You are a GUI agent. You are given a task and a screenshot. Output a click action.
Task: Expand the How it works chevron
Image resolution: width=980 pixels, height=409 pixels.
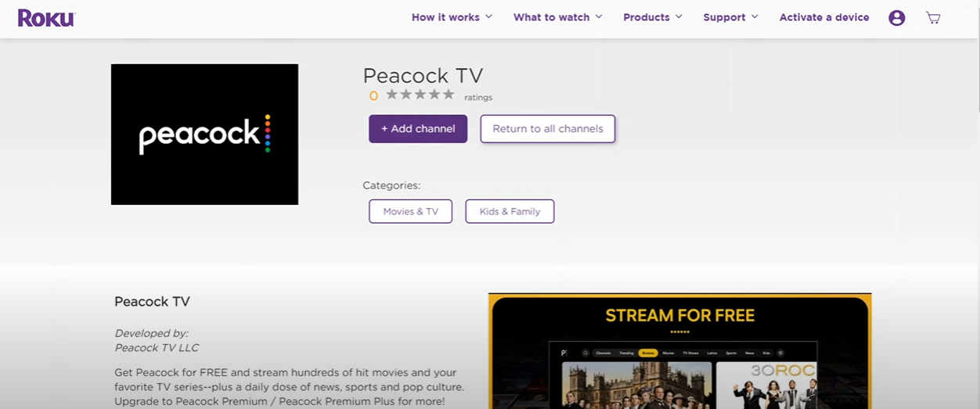(488, 16)
